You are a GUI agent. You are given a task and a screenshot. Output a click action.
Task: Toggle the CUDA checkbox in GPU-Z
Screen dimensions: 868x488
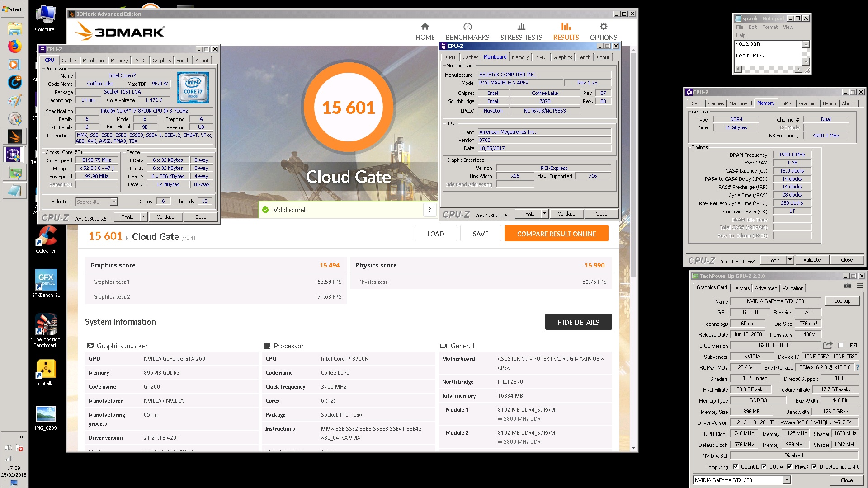[x=764, y=467]
